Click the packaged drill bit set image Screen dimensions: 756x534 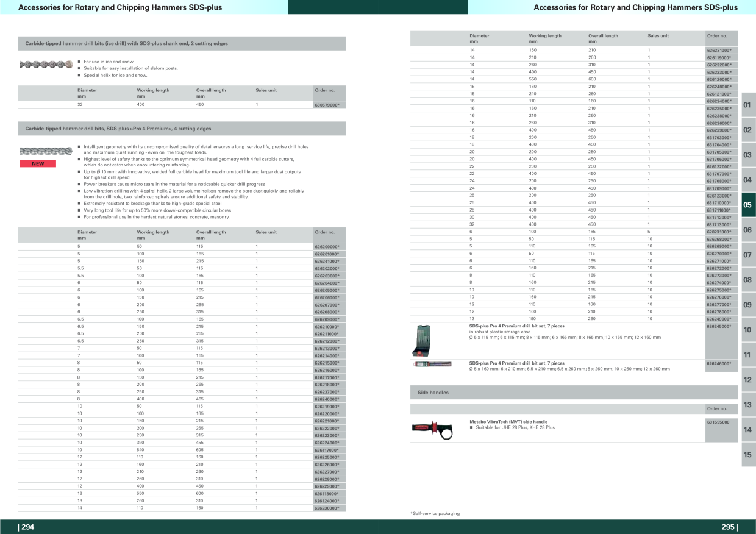[432, 364]
